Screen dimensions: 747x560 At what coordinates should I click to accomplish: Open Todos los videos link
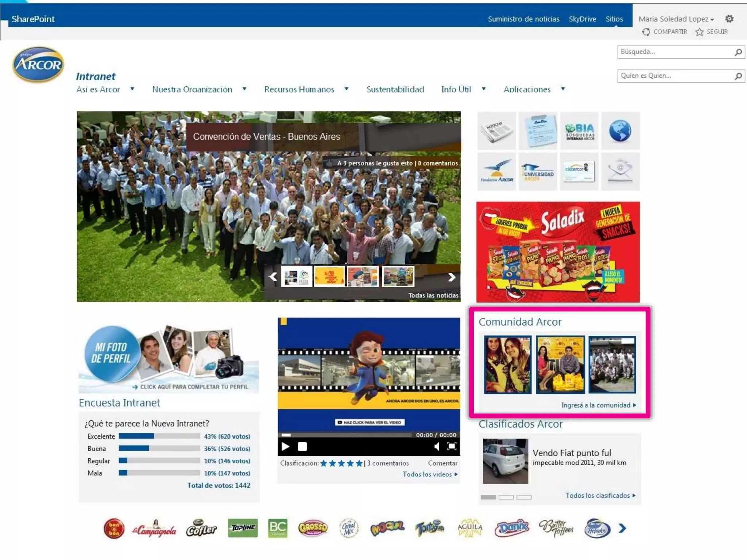(x=430, y=474)
